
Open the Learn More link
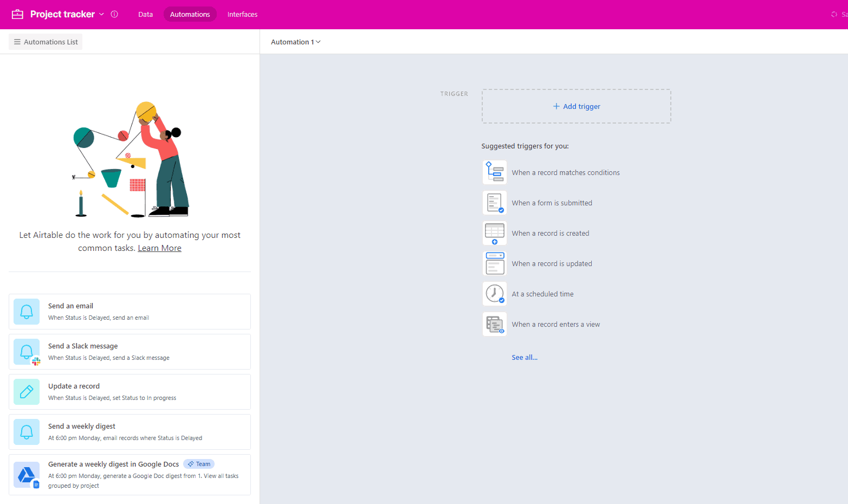tap(159, 248)
